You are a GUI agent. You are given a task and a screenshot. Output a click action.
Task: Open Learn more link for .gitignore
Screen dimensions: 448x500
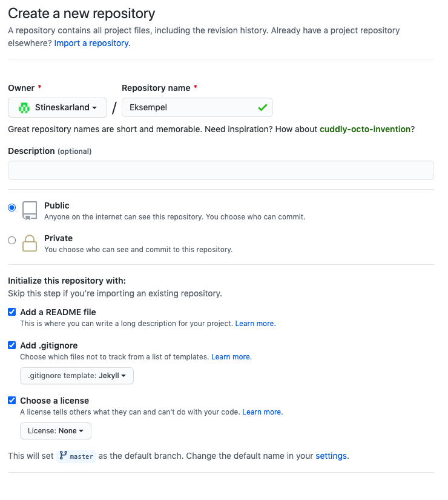231,356
